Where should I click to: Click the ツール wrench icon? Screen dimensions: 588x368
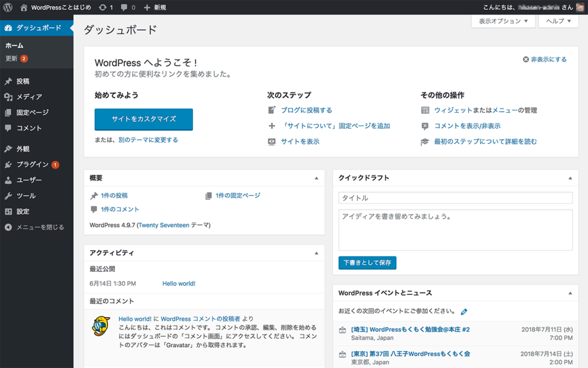pos(8,196)
